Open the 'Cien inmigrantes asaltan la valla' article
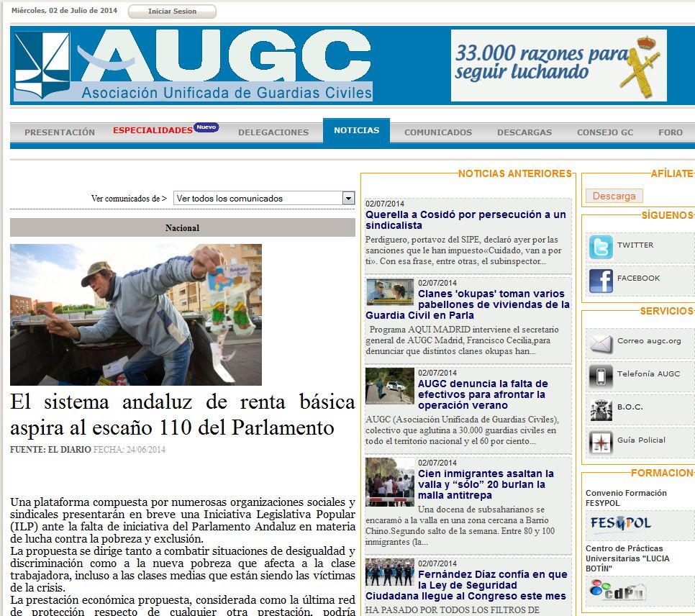Image resolution: width=695 pixels, height=616 pixels. click(486, 484)
